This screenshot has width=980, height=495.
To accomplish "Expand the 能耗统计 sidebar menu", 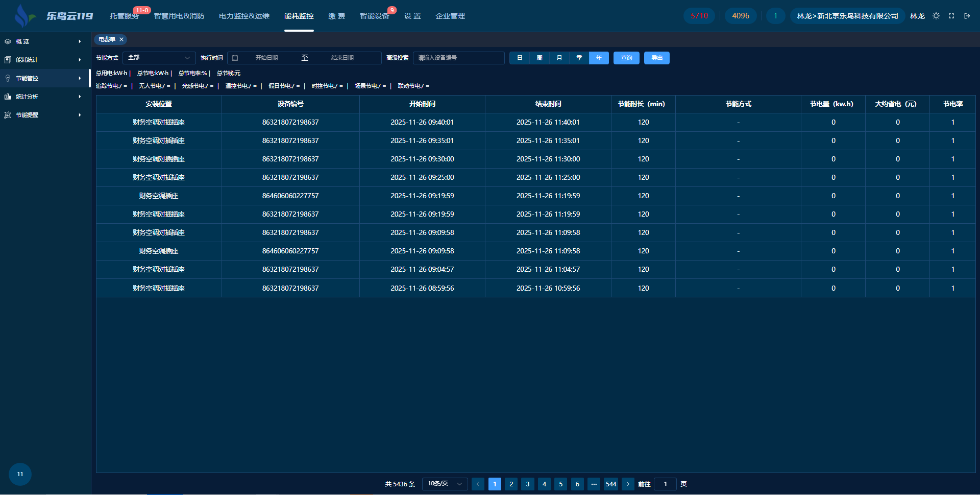I will 43,60.
